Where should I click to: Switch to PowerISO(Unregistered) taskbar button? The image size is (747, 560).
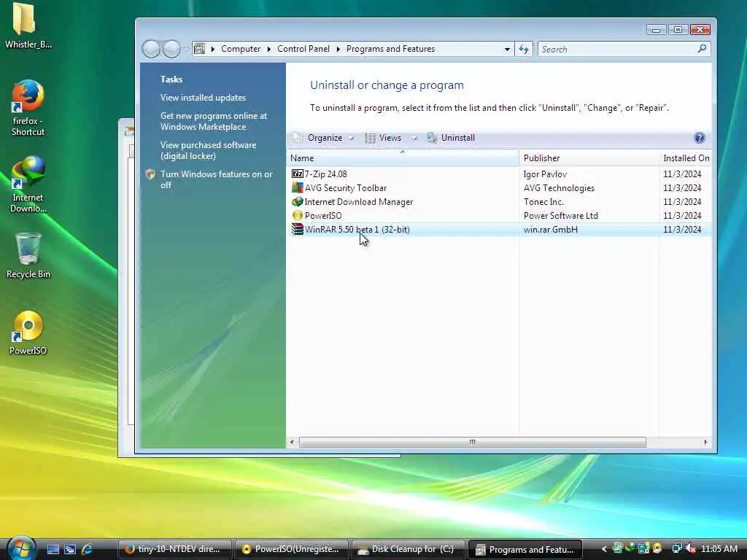(291, 549)
